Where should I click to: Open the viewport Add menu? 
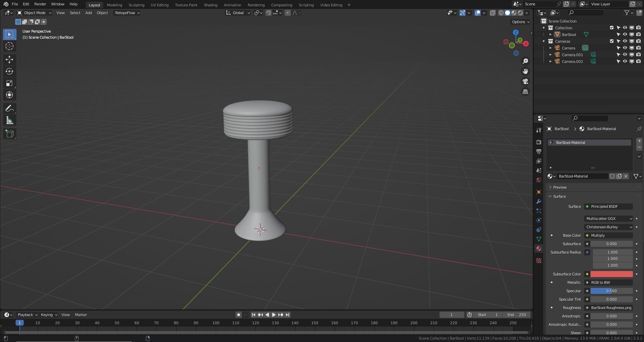click(88, 13)
